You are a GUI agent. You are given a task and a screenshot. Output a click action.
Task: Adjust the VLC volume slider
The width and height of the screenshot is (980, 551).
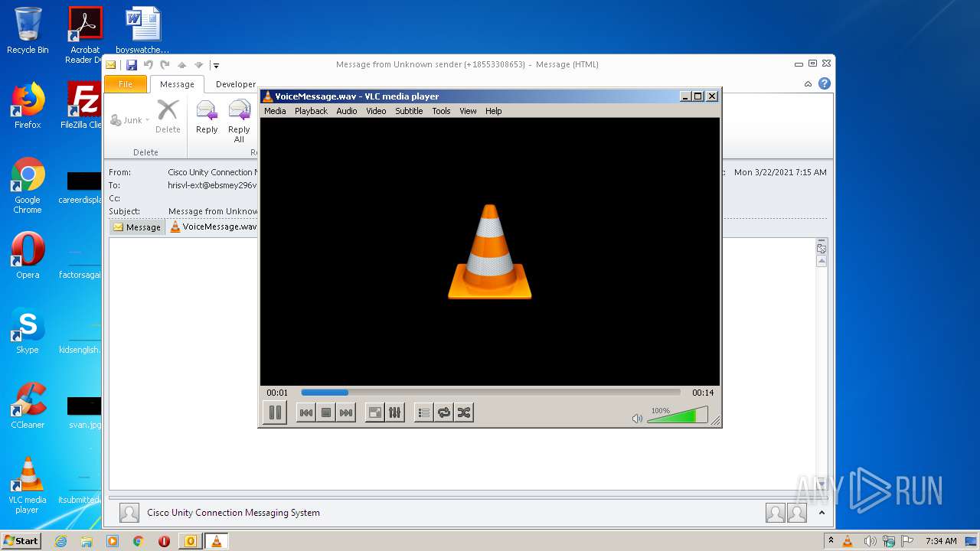(x=677, y=416)
